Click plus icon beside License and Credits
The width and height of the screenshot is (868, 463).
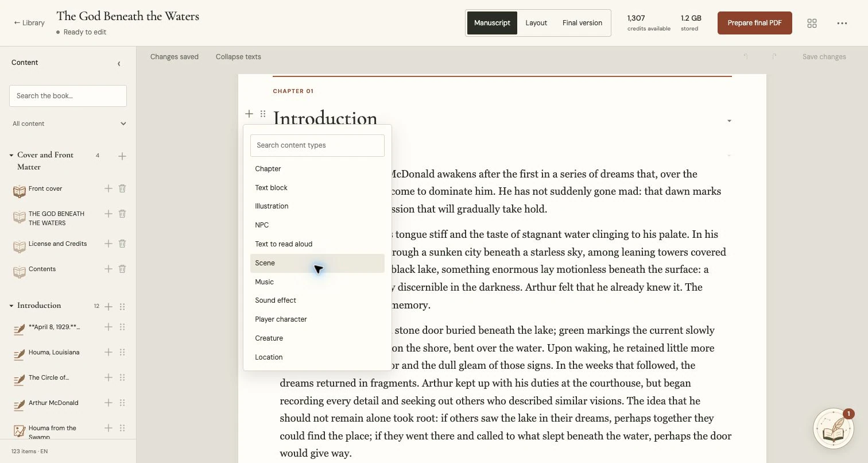click(108, 244)
